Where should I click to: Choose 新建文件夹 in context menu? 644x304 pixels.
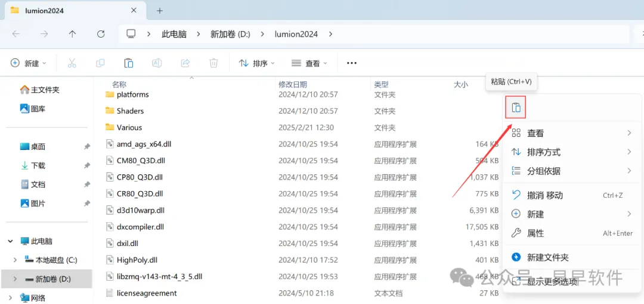[571, 257]
